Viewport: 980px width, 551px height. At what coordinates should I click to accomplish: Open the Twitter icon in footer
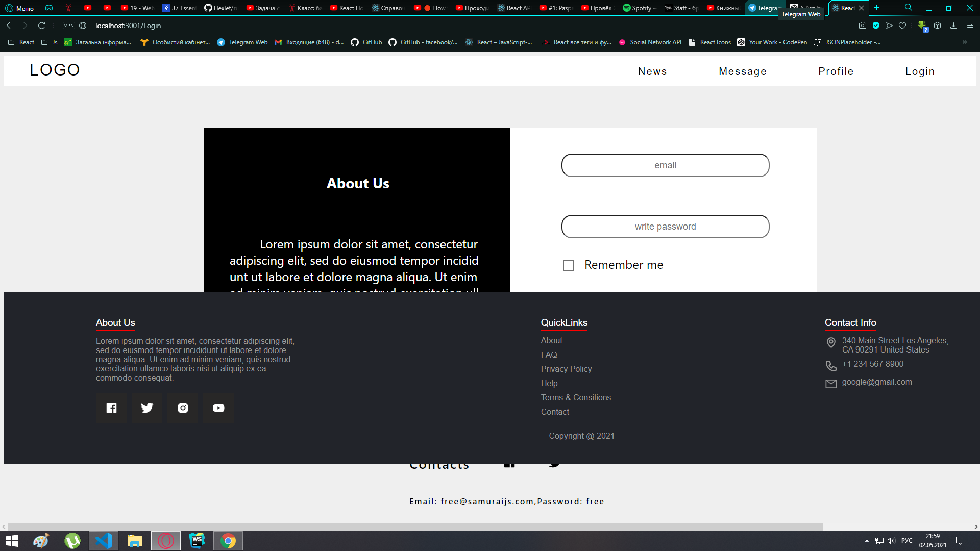click(x=147, y=408)
